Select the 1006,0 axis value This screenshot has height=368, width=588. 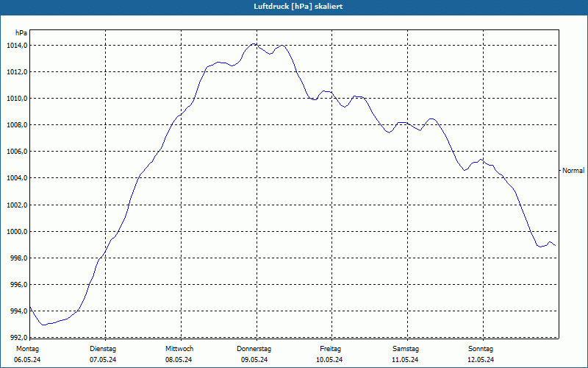point(17,152)
